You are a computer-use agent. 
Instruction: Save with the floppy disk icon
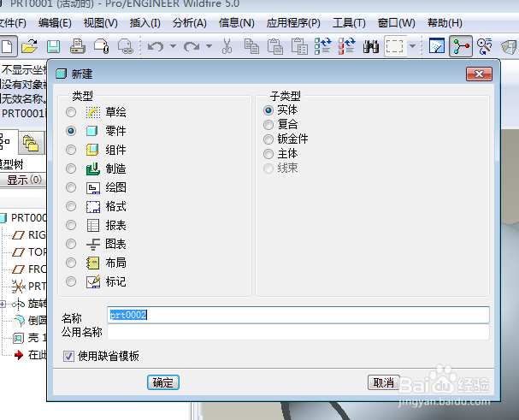click(53, 46)
